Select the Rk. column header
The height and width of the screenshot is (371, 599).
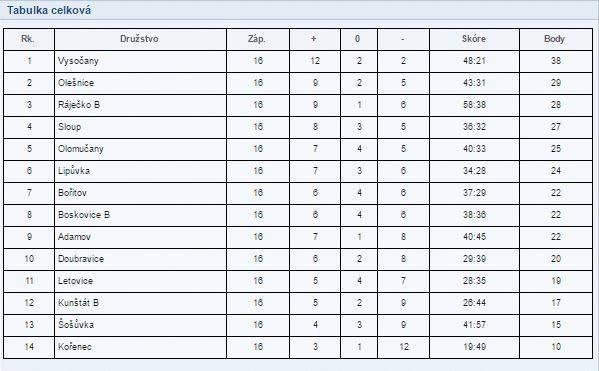[28, 39]
